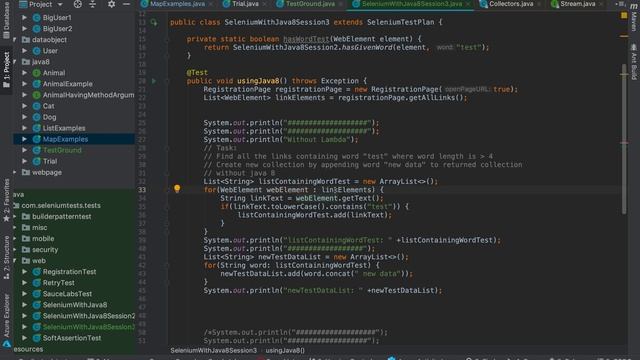The height and width of the screenshot is (360, 640).
Task: Select the builderpatterntest folder
Action: 61,216
